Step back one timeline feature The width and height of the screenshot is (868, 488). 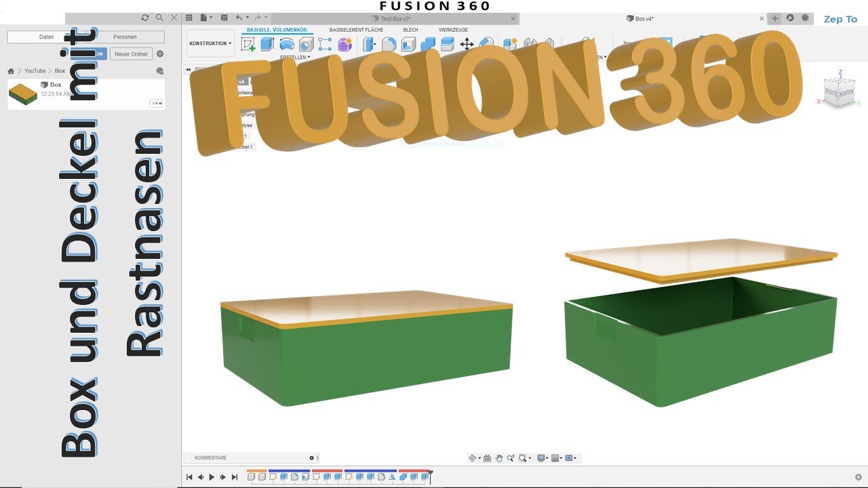201,477
